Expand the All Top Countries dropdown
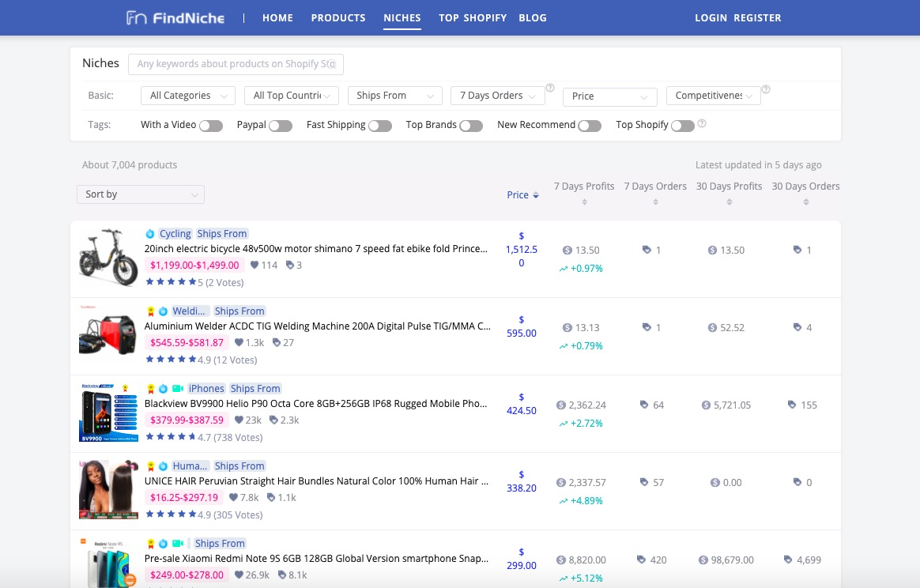 [x=291, y=96]
